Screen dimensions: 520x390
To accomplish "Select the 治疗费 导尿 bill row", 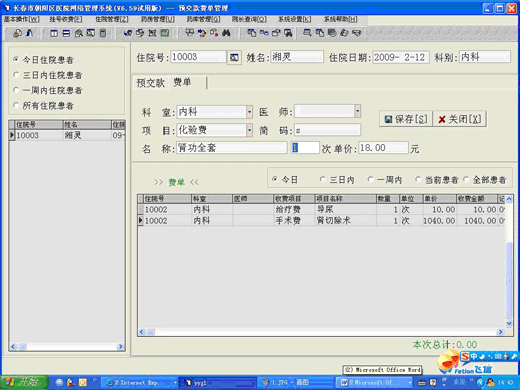I will click(322, 209).
